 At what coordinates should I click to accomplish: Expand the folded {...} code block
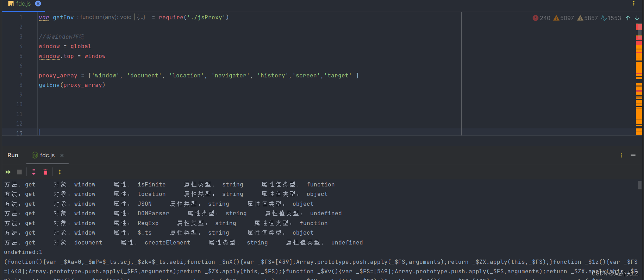[141, 17]
